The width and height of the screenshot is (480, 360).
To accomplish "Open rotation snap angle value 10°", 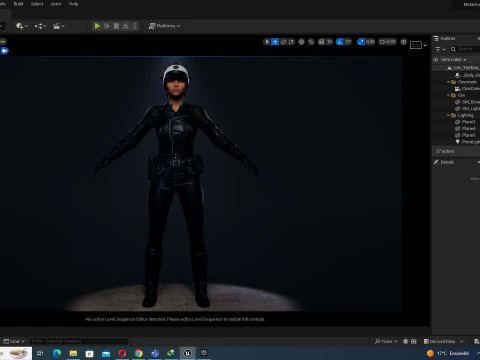I will click(x=348, y=42).
